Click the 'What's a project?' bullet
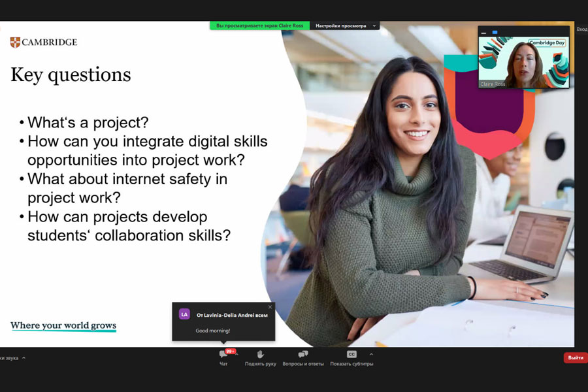Image resolution: width=588 pixels, height=392 pixels. pyautogui.click(x=88, y=122)
